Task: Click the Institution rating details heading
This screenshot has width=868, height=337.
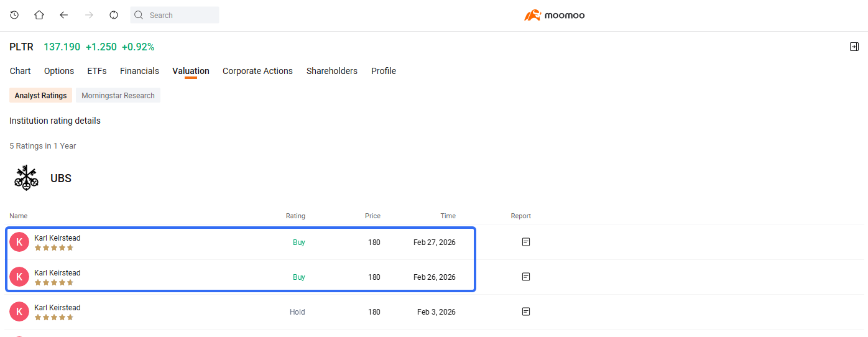Action: coord(55,121)
